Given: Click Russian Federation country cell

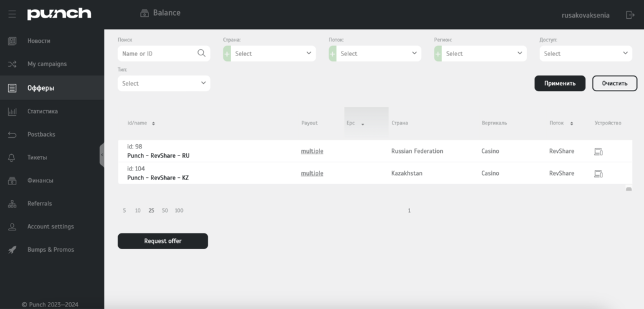Looking at the screenshot, I should coord(418,151).
